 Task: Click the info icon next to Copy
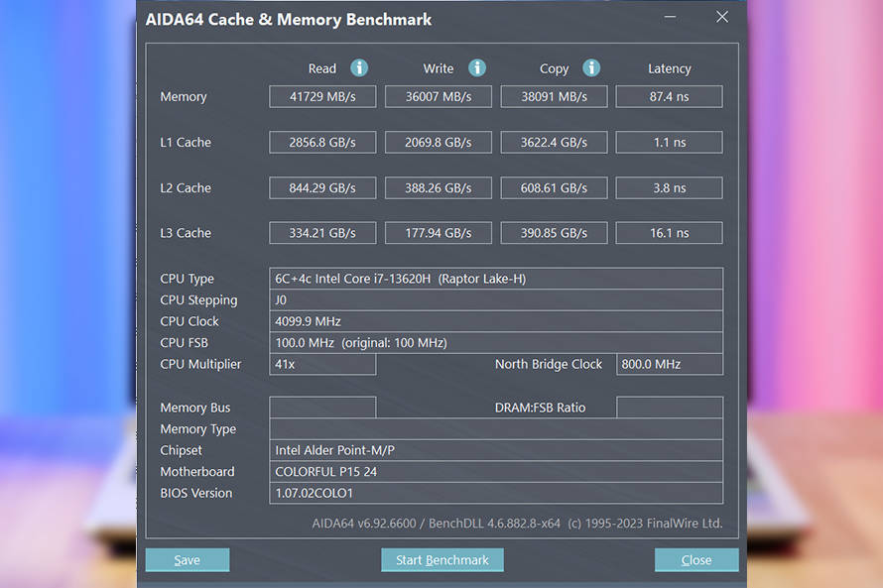pos(591,67)
